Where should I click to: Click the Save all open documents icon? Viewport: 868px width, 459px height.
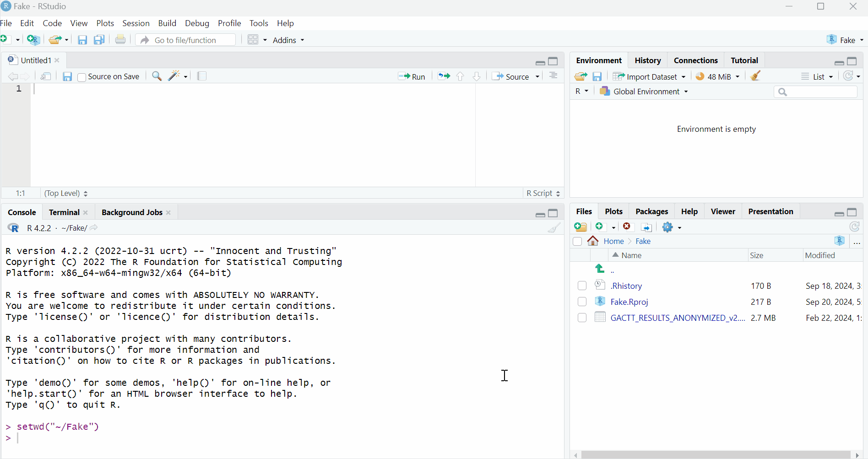(99, 40)
